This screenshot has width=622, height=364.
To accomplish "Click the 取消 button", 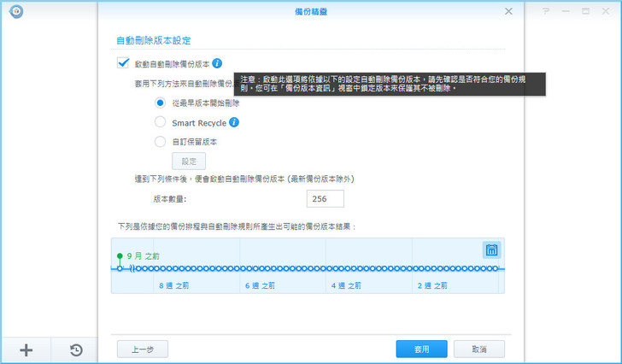I will coord(478,349).
